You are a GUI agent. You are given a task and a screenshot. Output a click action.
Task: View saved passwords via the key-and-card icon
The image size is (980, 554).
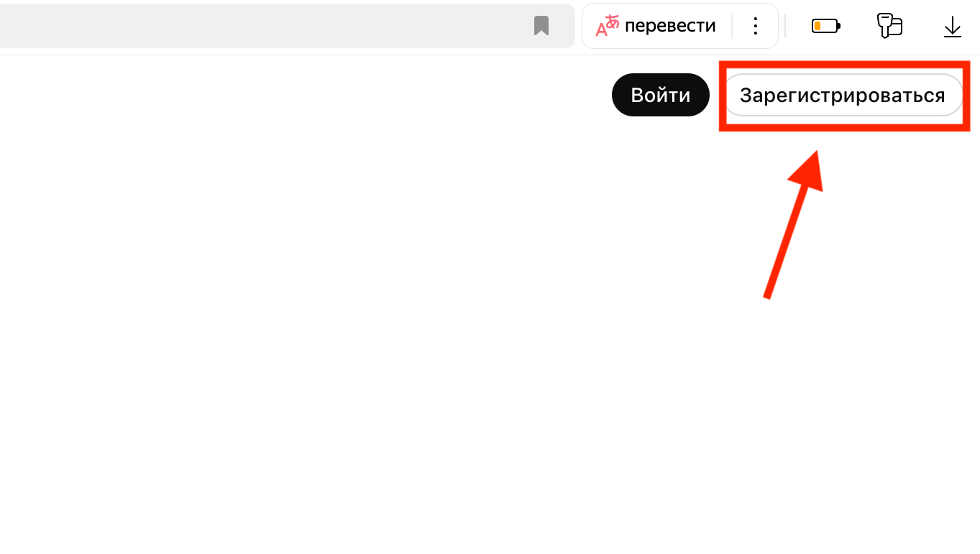889,26
